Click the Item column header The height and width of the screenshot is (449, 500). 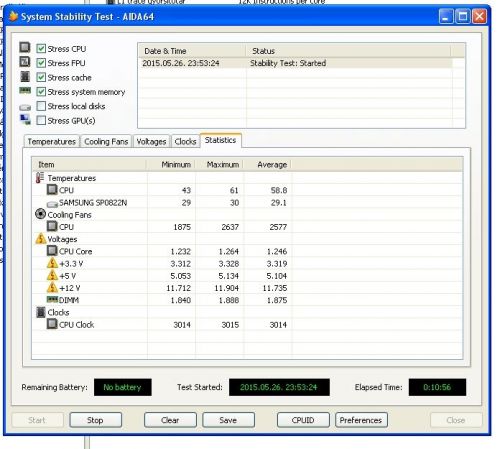(89, 165)
